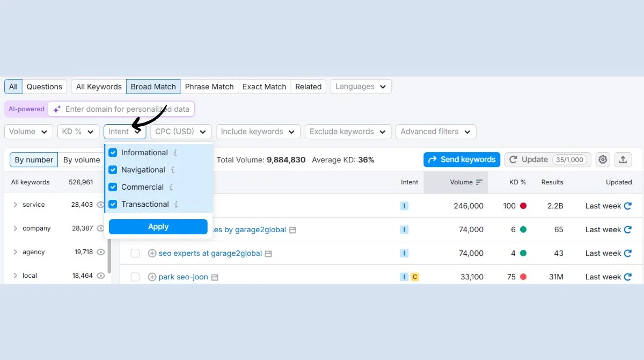Toggle eye icon for local group
644x360 pixels.
point(100,276)
